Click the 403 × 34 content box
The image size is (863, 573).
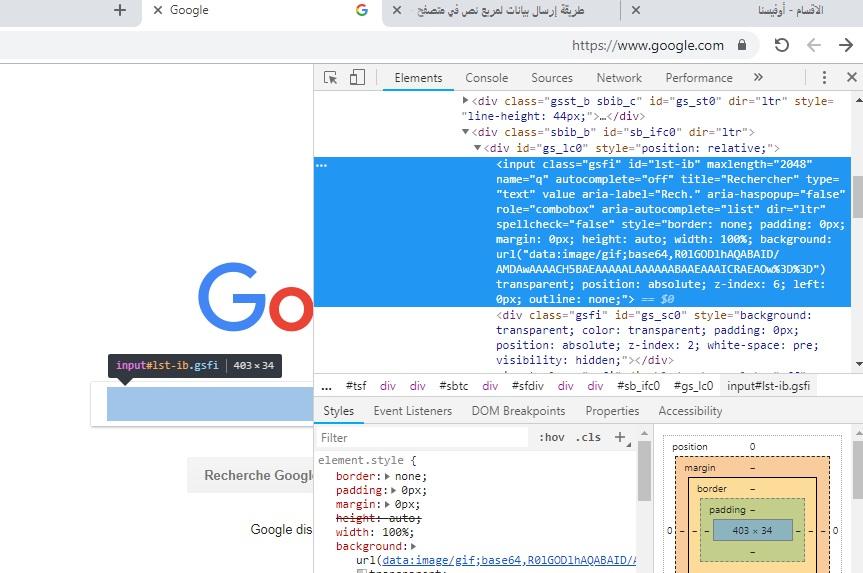[x=752, y=531]
